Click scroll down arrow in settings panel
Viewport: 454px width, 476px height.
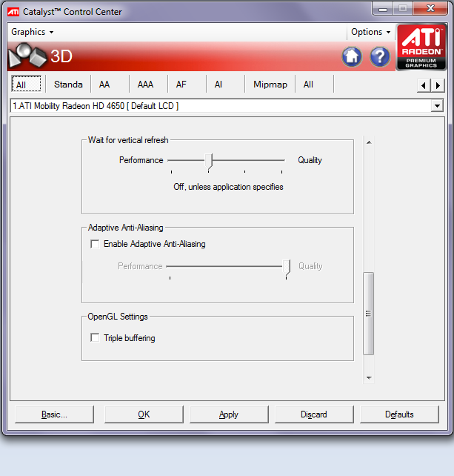coord(368,378)
